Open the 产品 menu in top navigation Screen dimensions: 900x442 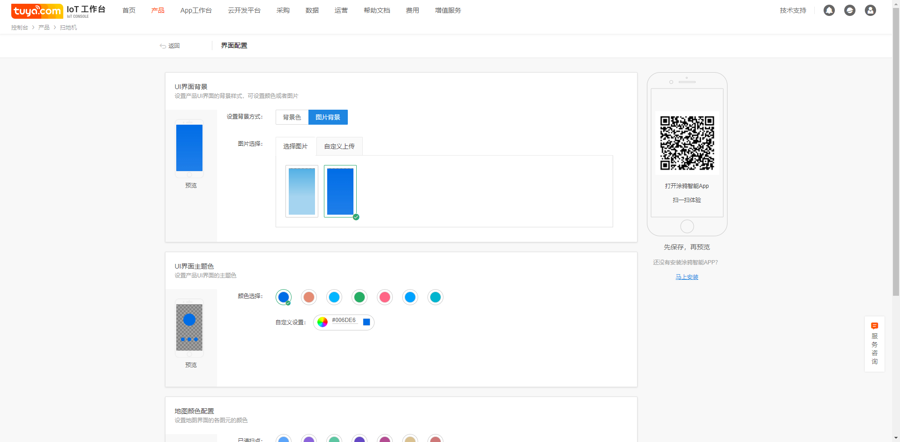[158, 10]
